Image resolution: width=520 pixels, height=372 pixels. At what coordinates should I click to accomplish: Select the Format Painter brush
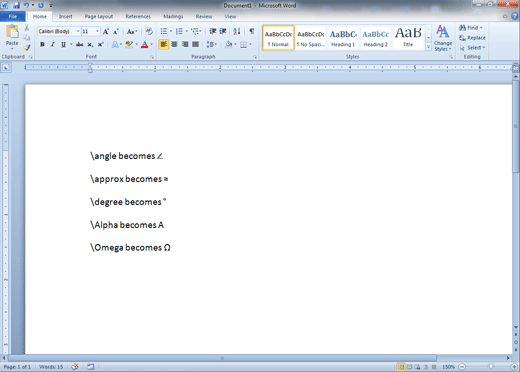coord(27,48)
